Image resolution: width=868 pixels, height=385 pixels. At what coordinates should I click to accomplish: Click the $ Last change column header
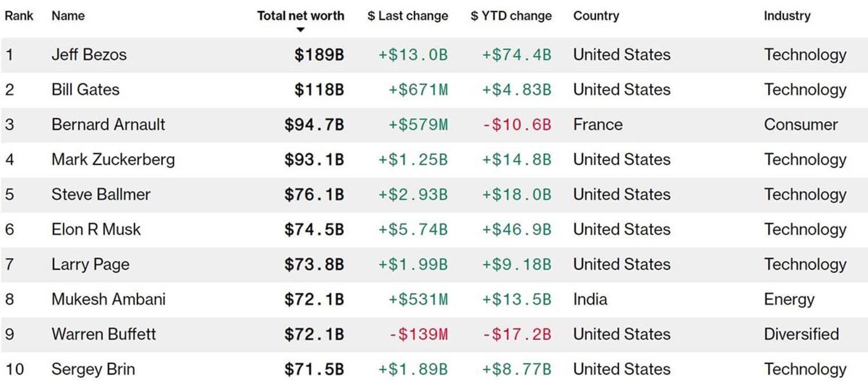(x=407, y=16)
